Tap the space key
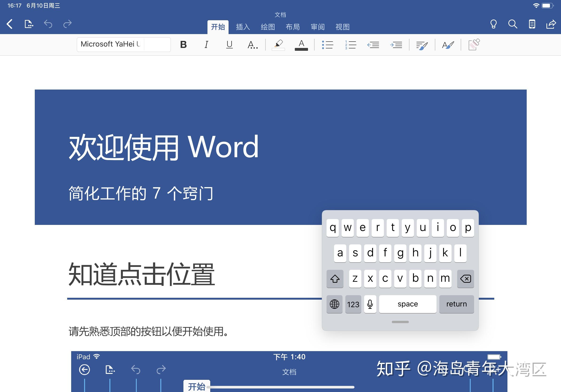 [x=408, y=304]
